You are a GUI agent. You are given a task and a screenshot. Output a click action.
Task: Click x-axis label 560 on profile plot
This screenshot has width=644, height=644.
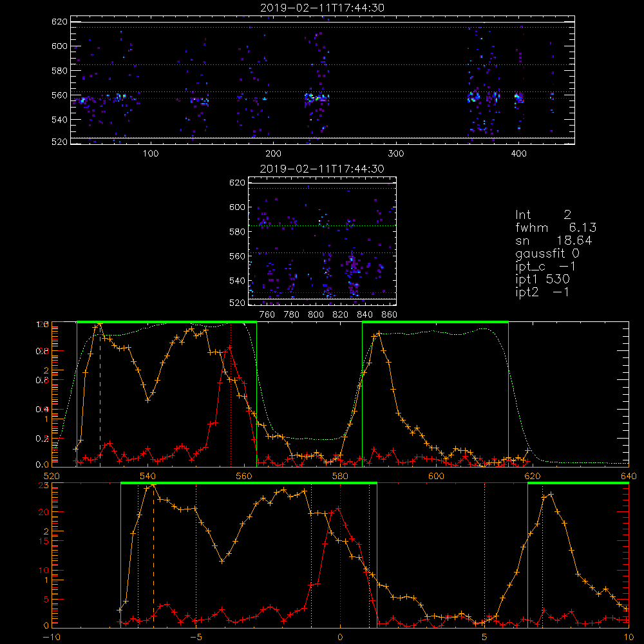[244, 476]
